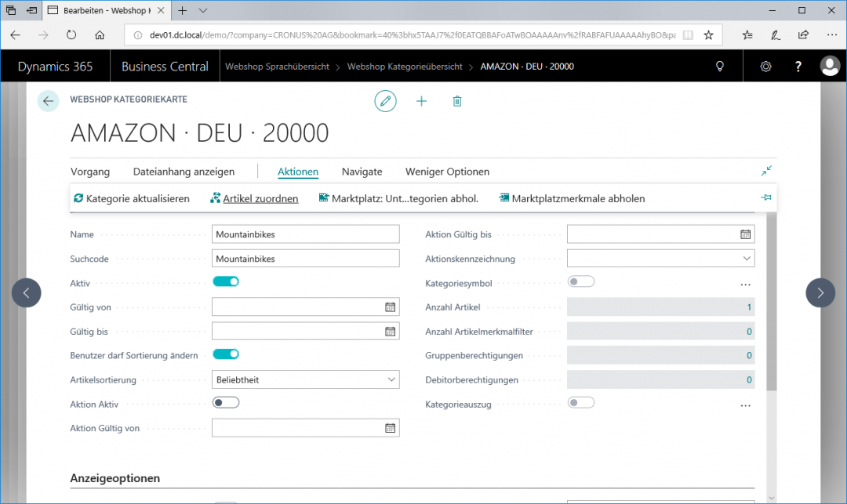Enable the Aktion Aktiv switch

click(226, 403)
